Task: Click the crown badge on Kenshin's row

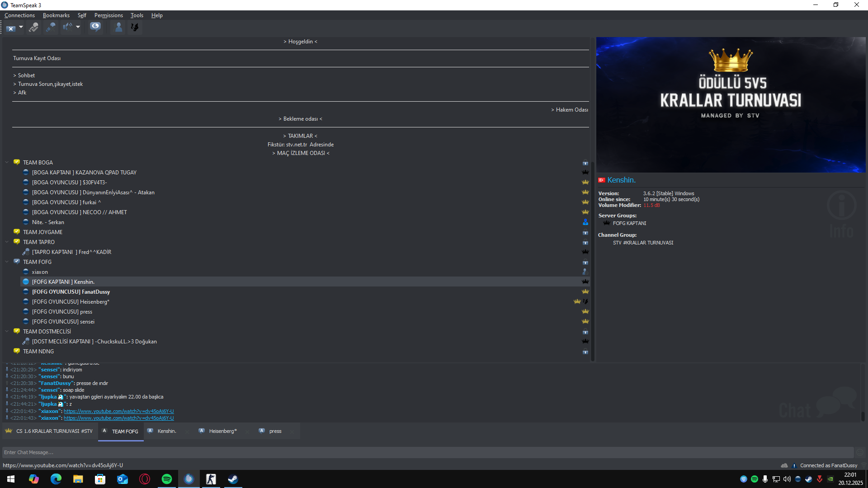Action: point(585,282)
